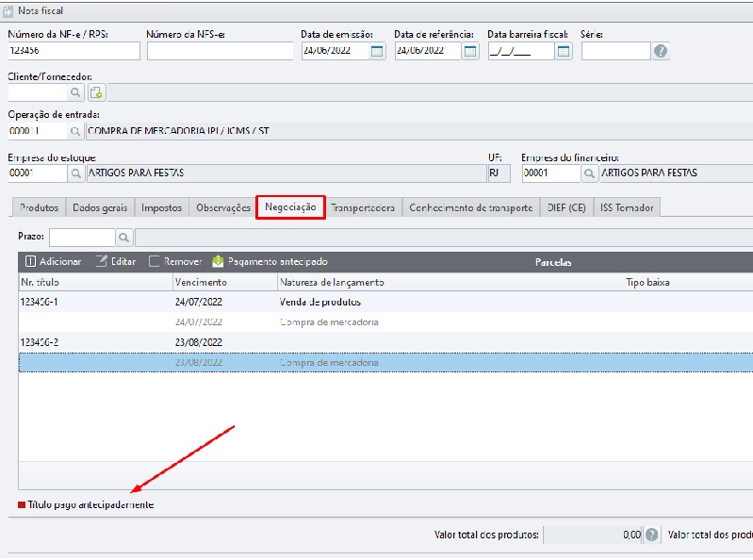The image size is (753, 560).
Task: Open the Data de emissão calendar picker
Action: click(377, 51)
